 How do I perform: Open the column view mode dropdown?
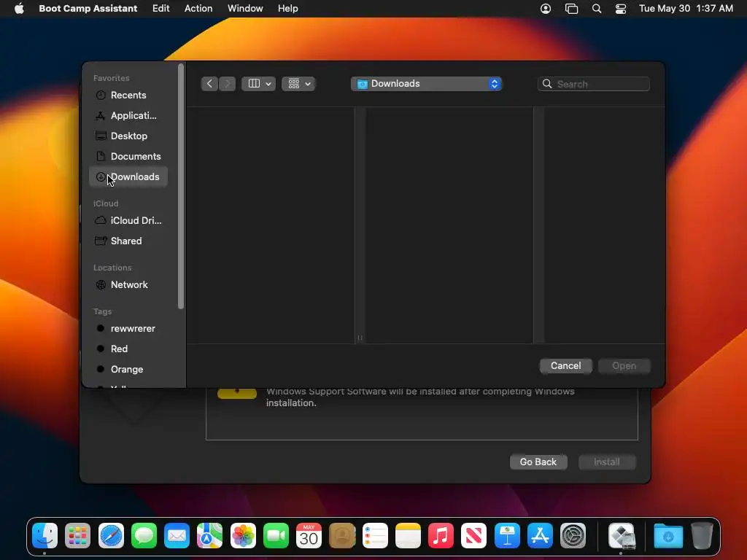pos(259,84)
